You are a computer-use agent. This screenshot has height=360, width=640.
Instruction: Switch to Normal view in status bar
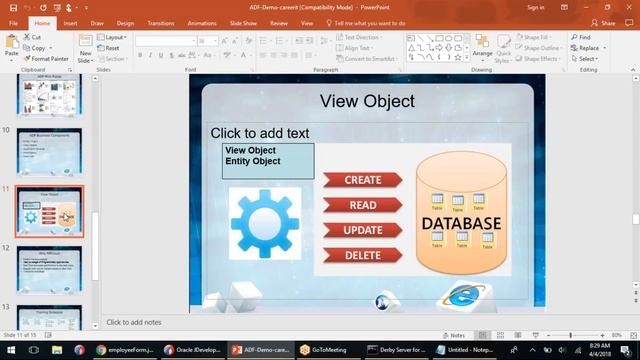coord(482,335)
